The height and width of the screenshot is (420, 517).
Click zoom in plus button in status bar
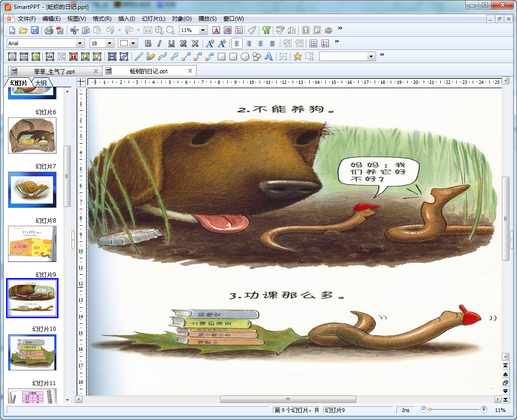(484, 410)
